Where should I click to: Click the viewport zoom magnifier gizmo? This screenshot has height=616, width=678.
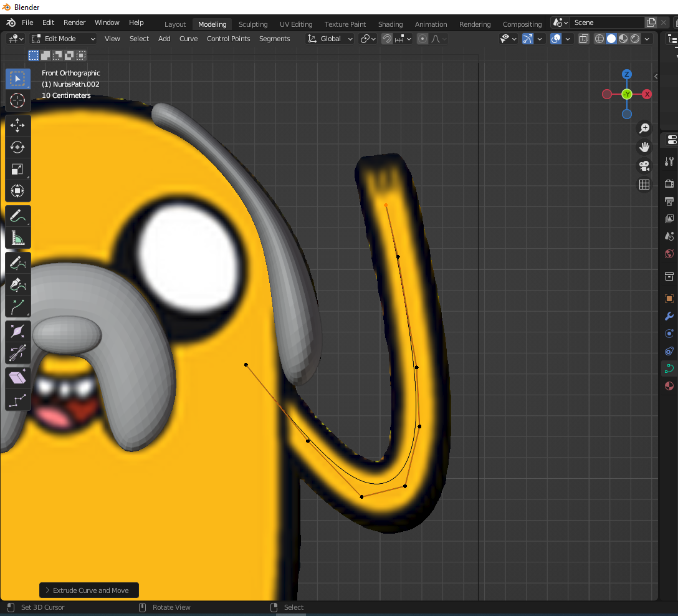click(x=644, y=128)
